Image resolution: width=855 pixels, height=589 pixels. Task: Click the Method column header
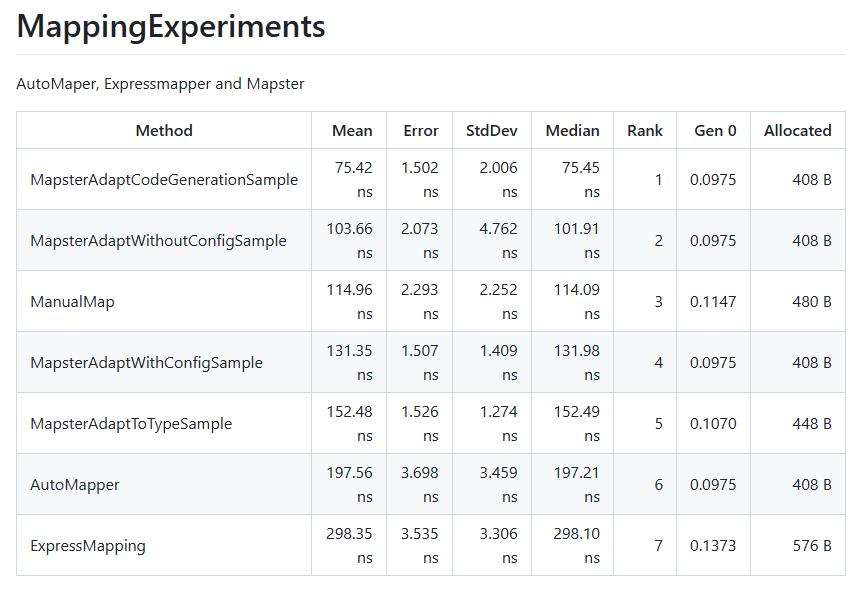tap(164, 131)
